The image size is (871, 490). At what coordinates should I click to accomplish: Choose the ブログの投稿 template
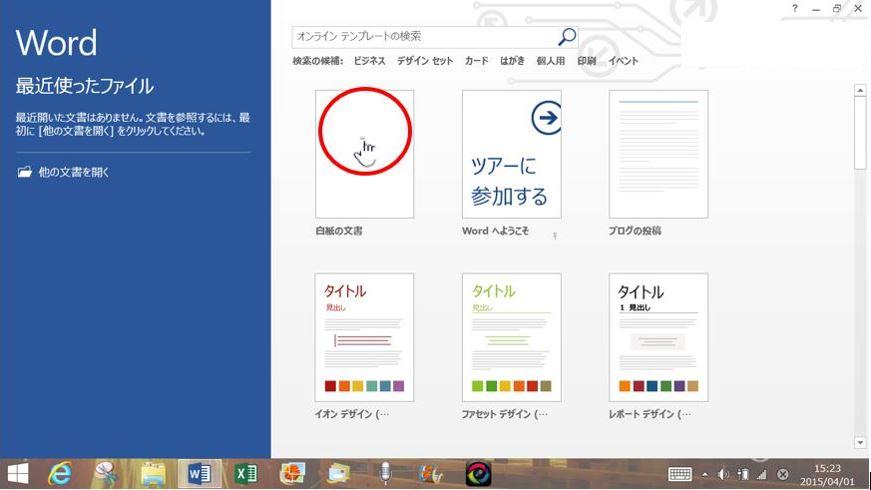658,154
